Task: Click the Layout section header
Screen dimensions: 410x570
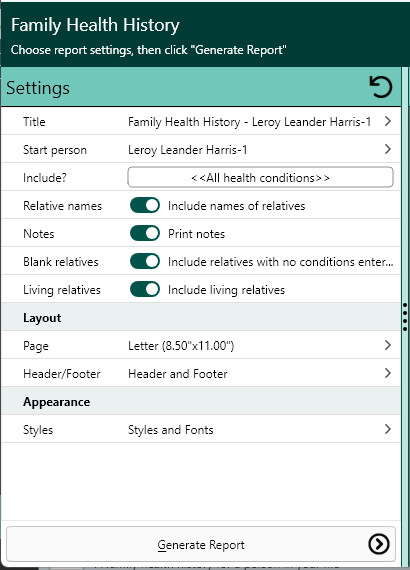Action: [x=201, y=317]
